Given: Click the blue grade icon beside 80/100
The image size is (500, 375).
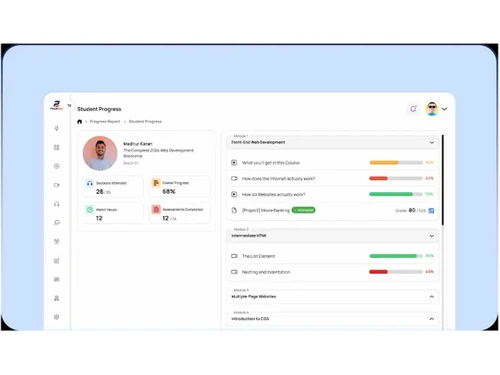Looking at the screenshot, I should tap(431, 211).
